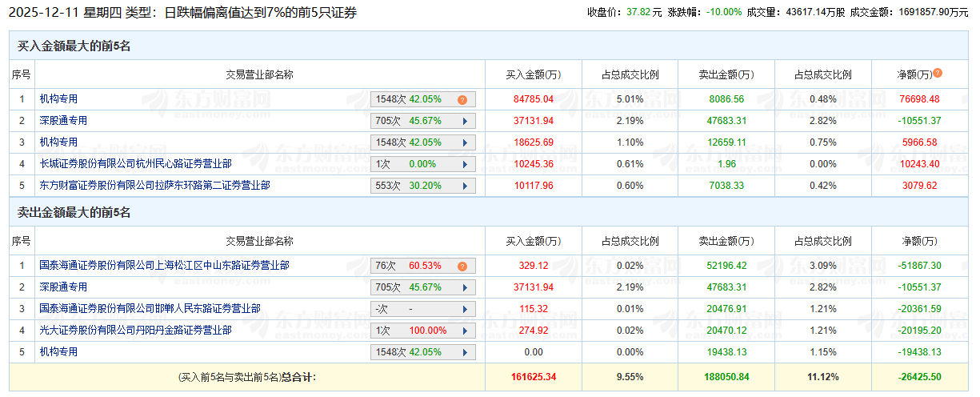The width and height of the screenshot is (980, 397).
Task: Click the orange question mark in the buy table's first 机构专用 row
Action: click(x=462, y=100)
